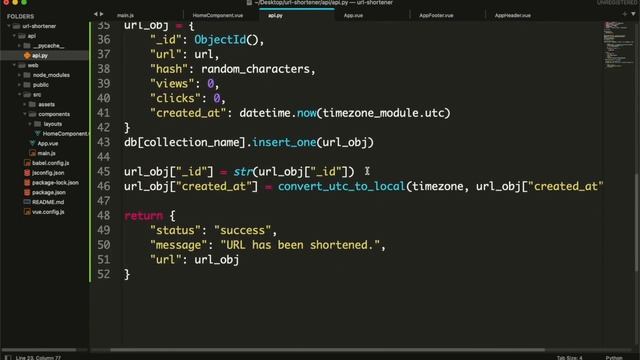Click the vue.config.js file icon
Screen dimensions: 640x360
[27, 212]
